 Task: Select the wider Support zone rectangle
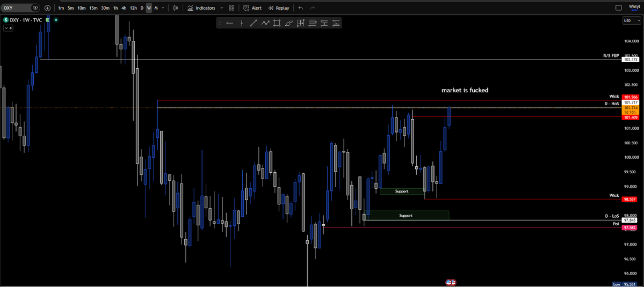[406, 215]
